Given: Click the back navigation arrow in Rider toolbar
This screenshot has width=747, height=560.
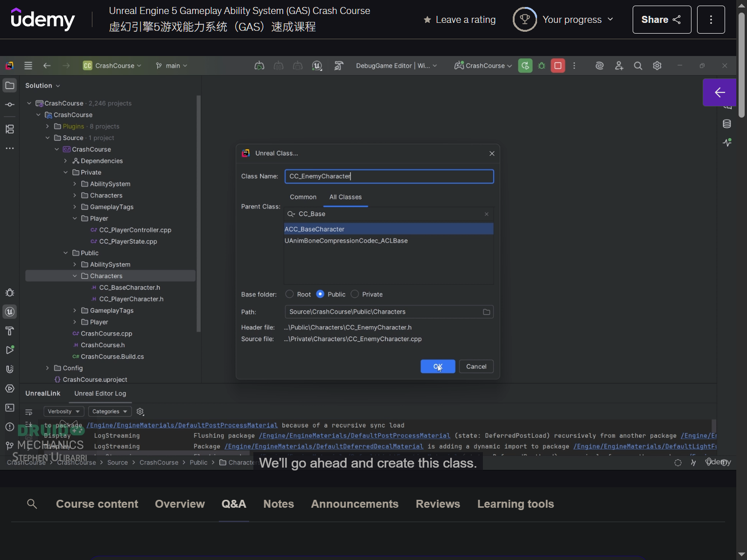Looking at the screenshot, I should point(47,66).
